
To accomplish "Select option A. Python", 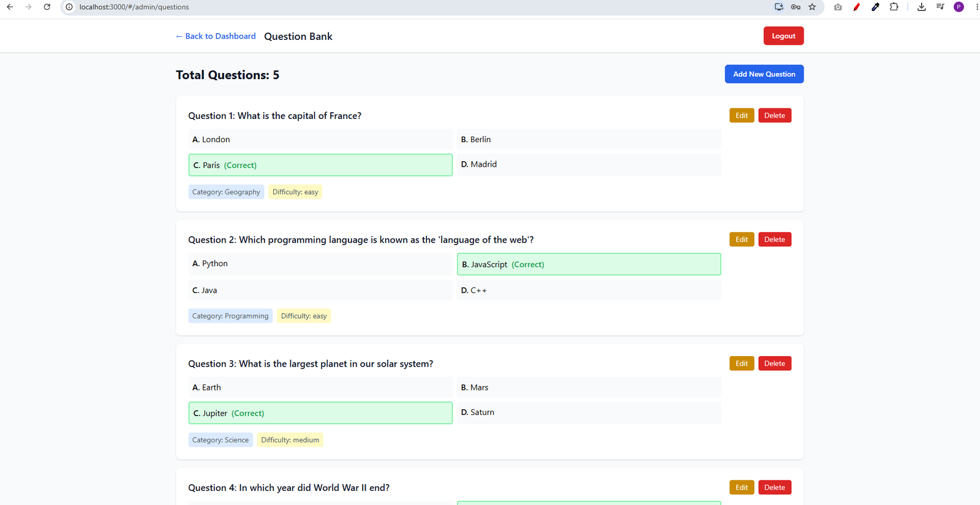I will (x=320, y=264).
